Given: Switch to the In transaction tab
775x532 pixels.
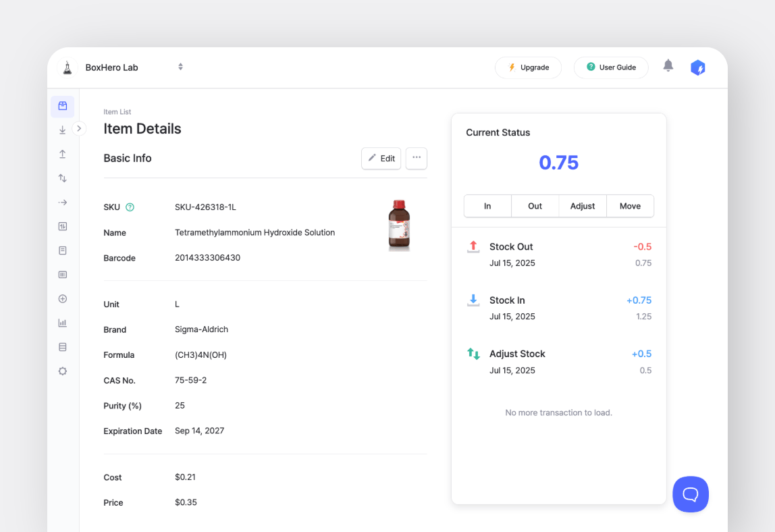Looking at the screenshot, I should point(487,206).
